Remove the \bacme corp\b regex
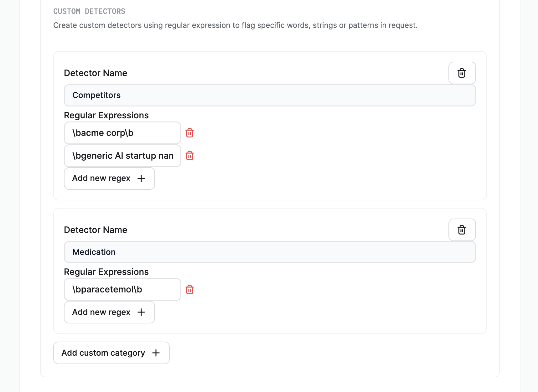Image resolution: width=538 pixels, height=392 pixels. pos(189,133)
